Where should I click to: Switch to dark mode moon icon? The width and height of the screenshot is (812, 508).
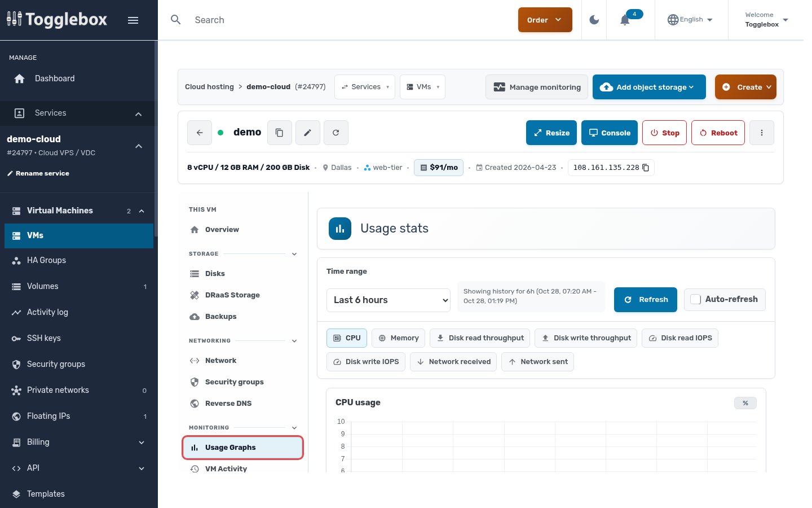tap(594, 20)
